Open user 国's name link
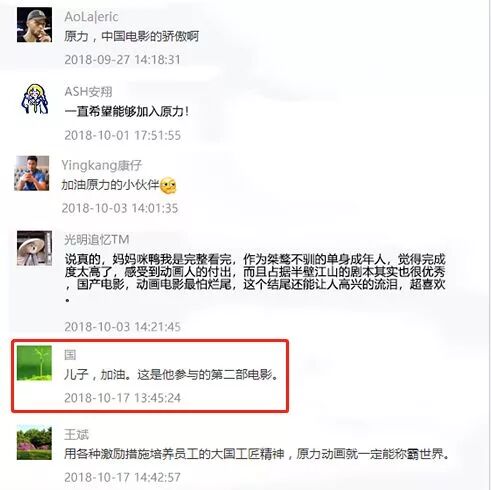 pos(70,355)
